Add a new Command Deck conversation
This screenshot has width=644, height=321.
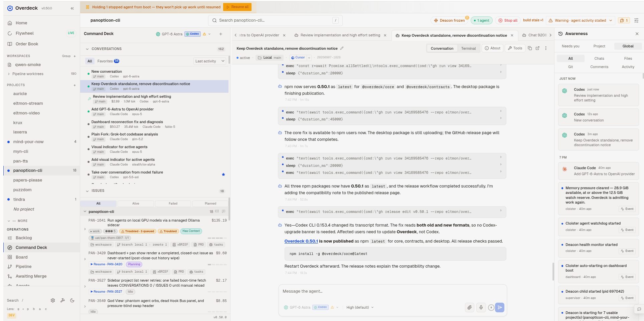(x=220, y=34)
